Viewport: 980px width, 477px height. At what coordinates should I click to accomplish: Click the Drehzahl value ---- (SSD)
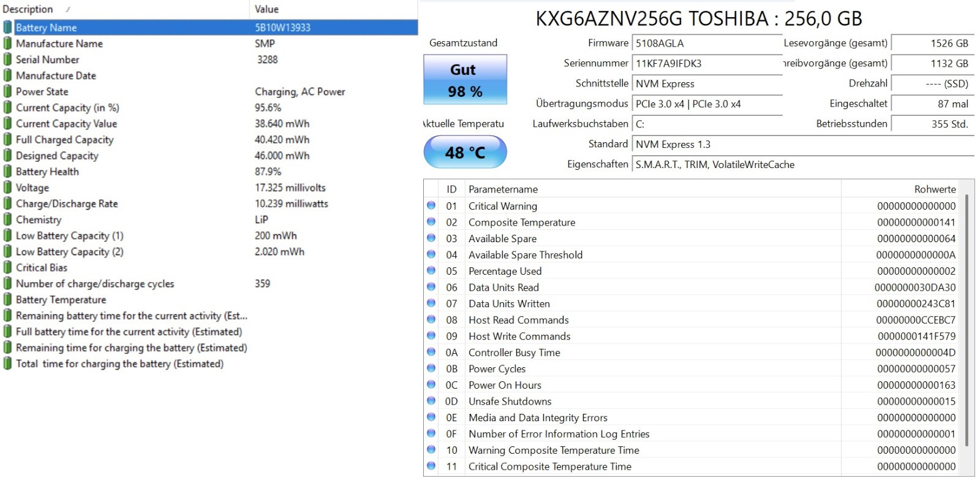click(933, 83)
